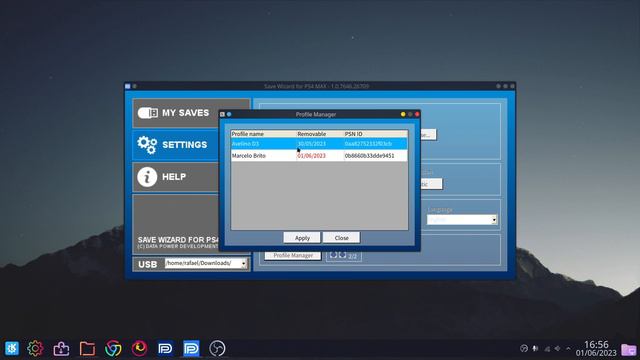The image size is (640, 360).
Task: Open the USB path dropdown
Action: [x=244, y=264]
